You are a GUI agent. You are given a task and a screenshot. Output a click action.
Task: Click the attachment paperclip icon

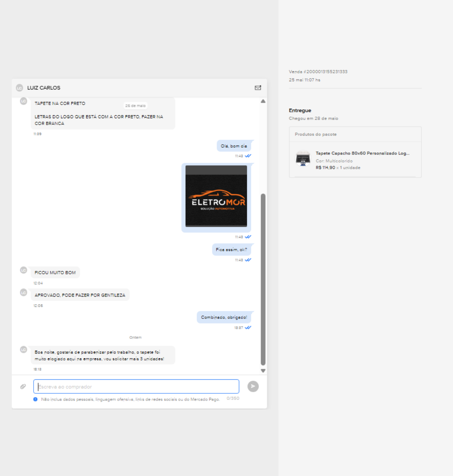23,386
